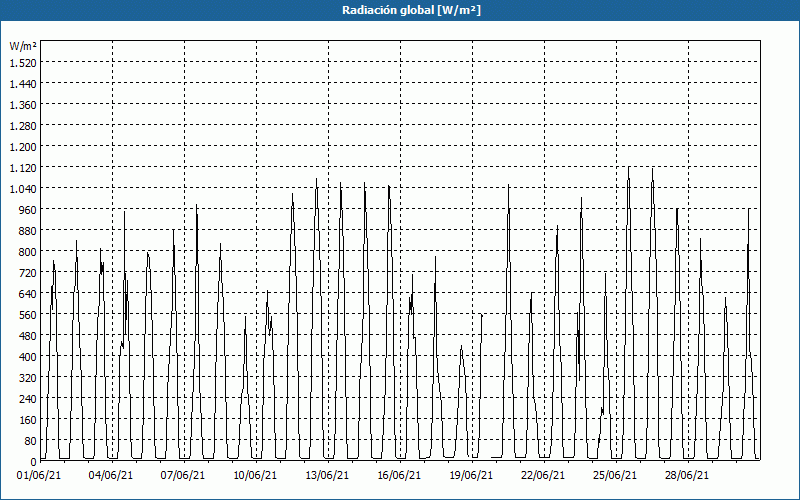
Task: Click the 1.360 y-axis value
Action: tap(23, 105)
